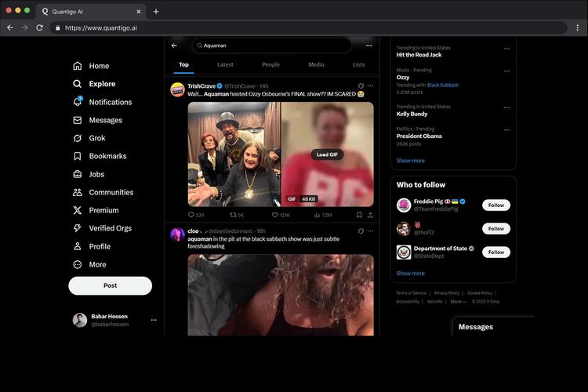Follow the @tho7i3 account

point(495,229)
